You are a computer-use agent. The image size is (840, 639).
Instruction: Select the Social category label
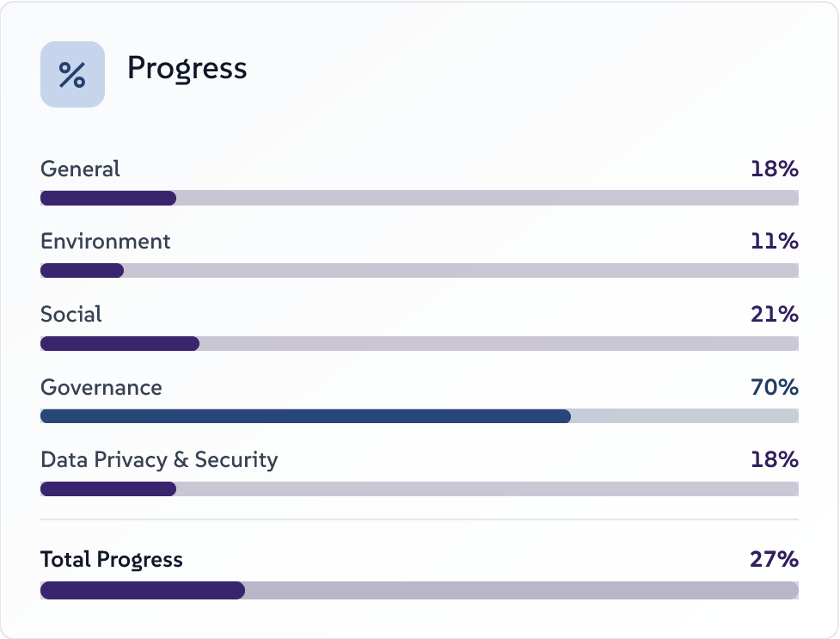(x=71, y=315)
